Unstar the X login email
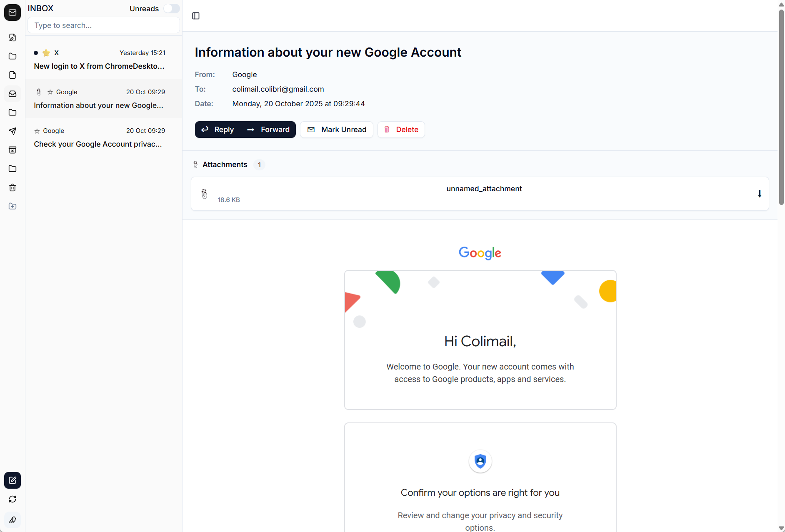Screen dimensions: 785x532 tap(46, 53)
